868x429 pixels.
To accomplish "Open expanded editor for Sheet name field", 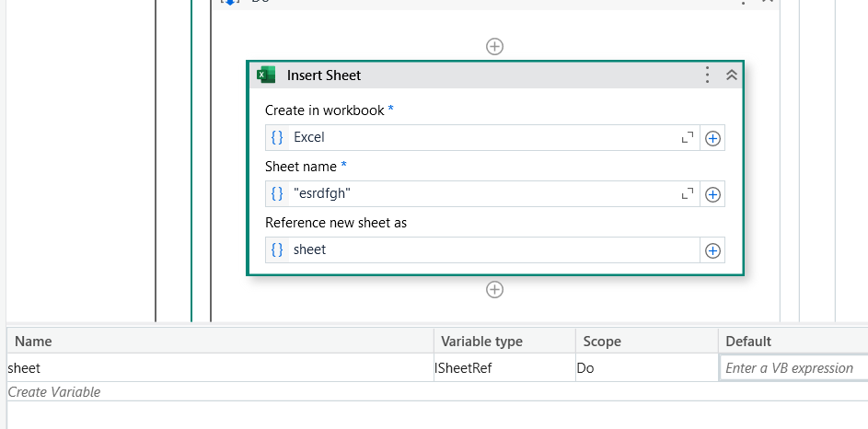I will pyautogui.click(x=687, y=194).
